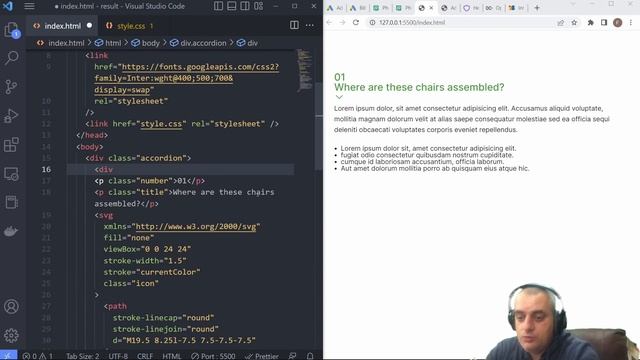Image resolution: width=640 pixels, height=360 pixels.
Task: Open the Accounts menu in VS Code
Action: [x=11, y=306]
